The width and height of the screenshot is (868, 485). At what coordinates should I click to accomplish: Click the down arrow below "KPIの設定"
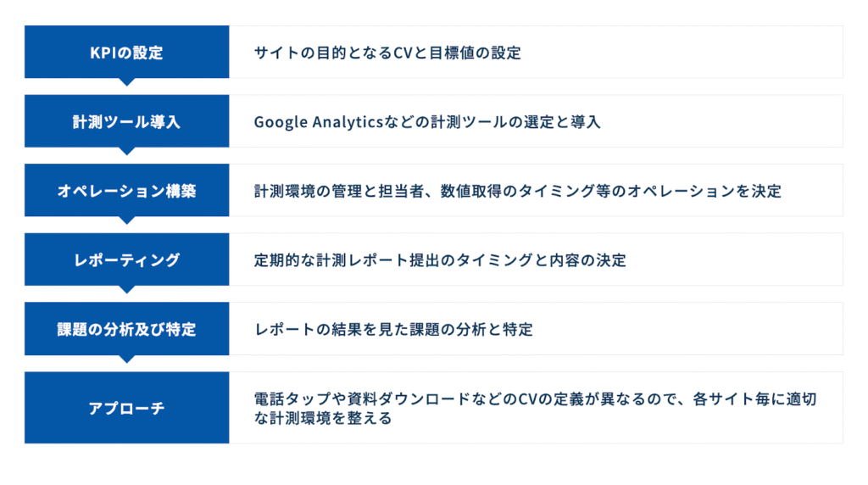coord(127,82)
